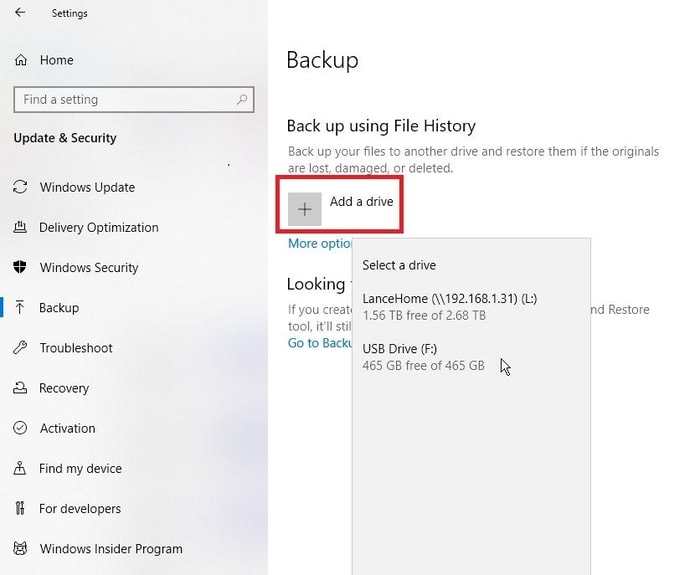Image resolution: width=700 pixels, height=575 pixels.
Task: Click the back arrow icon
Action: (x=21, y=13)
